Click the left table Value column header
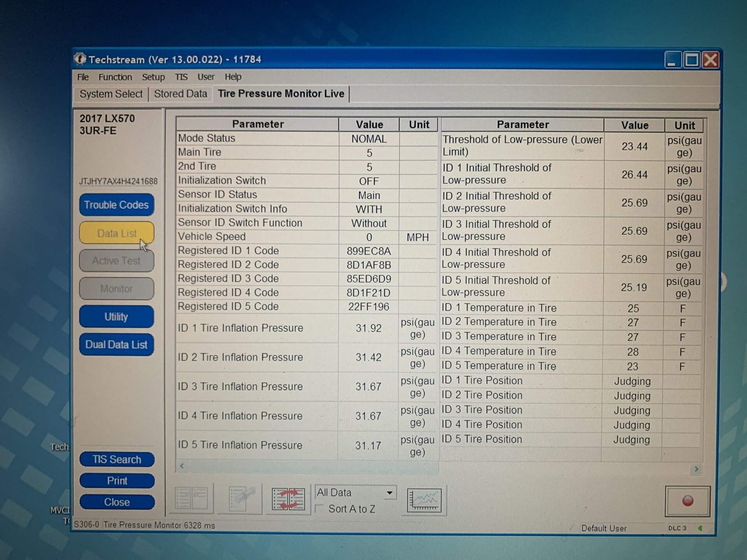The height and width of the screenshot is (560, 747). click(x=369, y=125)
